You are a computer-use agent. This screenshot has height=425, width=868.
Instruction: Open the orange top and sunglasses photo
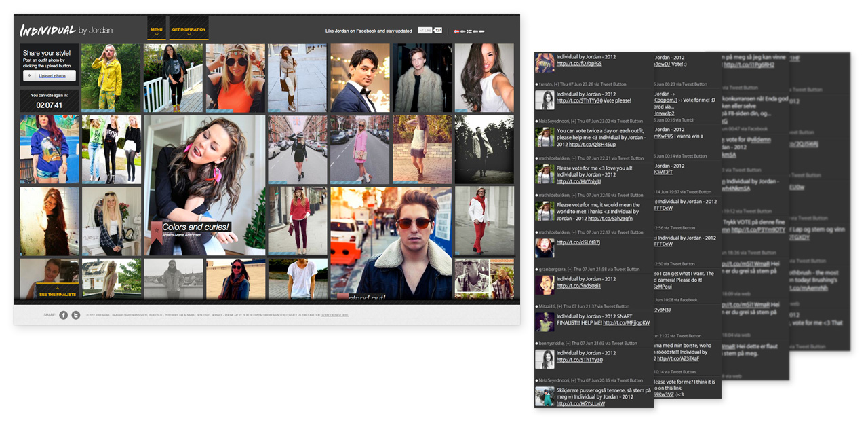[x=235, y=77]
